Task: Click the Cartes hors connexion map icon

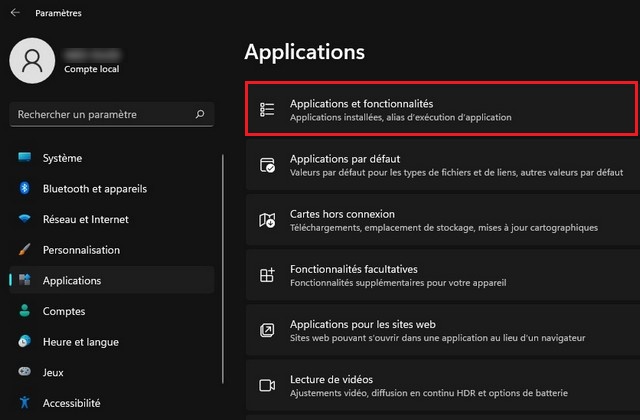Action: click(x=267, y=220)
